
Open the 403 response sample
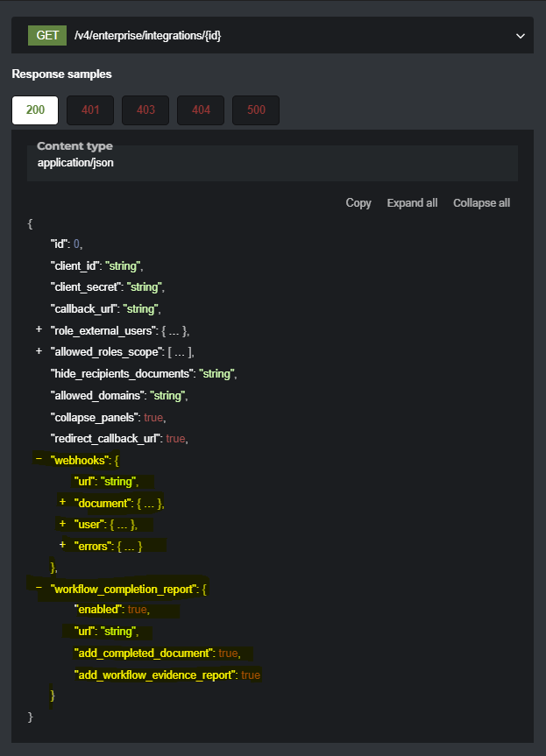point(145,110)
